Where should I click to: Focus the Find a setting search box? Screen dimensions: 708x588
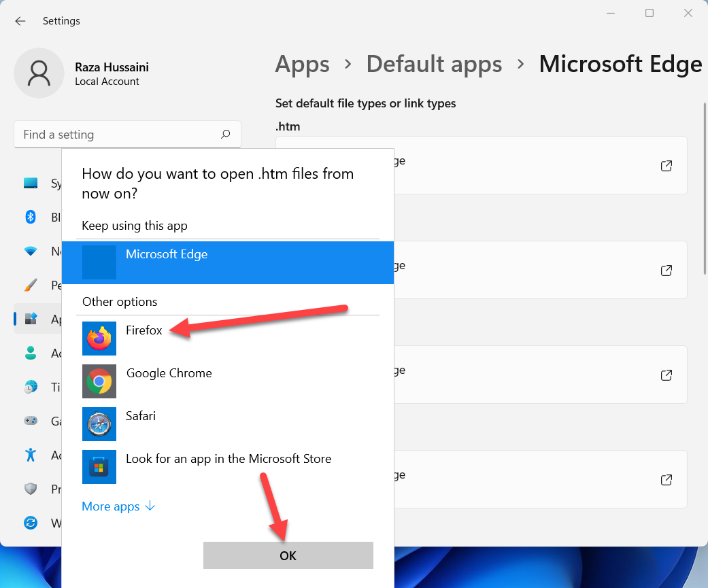tap(116, 135)
